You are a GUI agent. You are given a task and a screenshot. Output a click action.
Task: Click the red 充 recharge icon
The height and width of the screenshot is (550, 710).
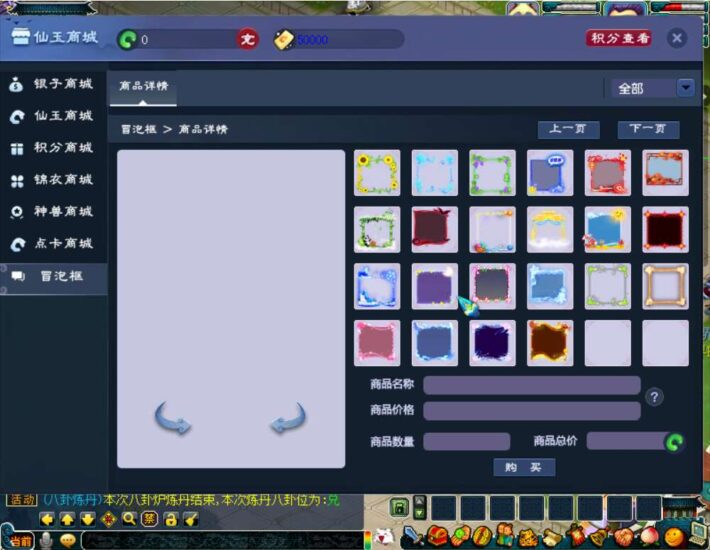coord(247,40)
